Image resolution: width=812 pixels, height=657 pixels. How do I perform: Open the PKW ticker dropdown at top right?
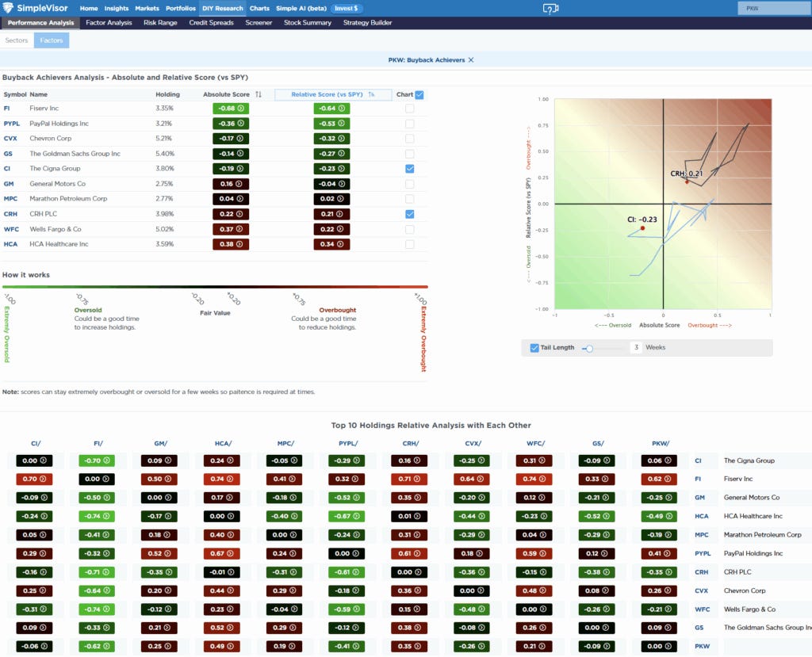pyautogui.click(x=773, y=8)
